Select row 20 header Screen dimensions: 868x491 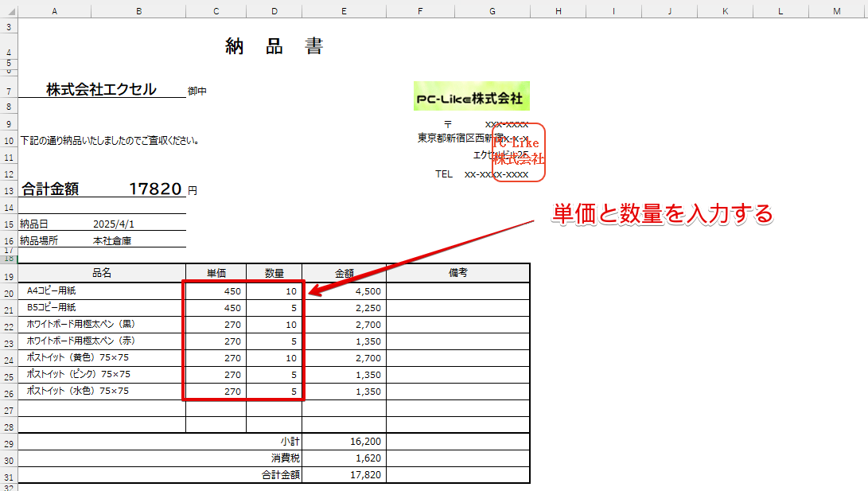9,293
